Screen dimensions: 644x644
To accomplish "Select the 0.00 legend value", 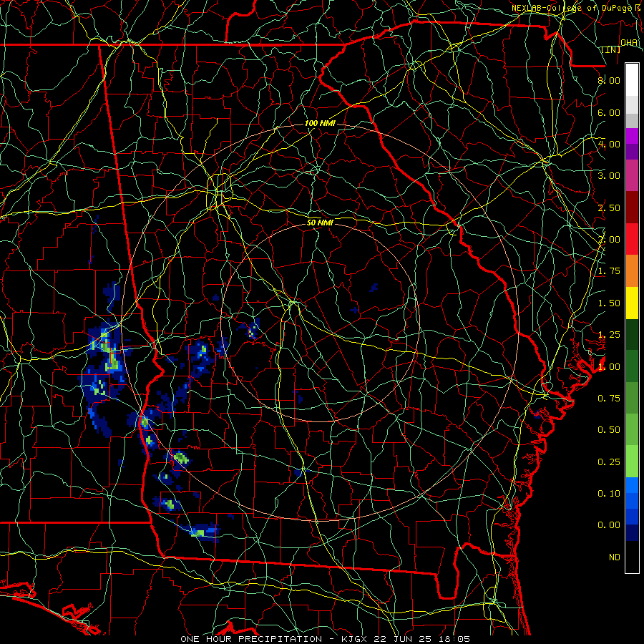I will (609, 525).
